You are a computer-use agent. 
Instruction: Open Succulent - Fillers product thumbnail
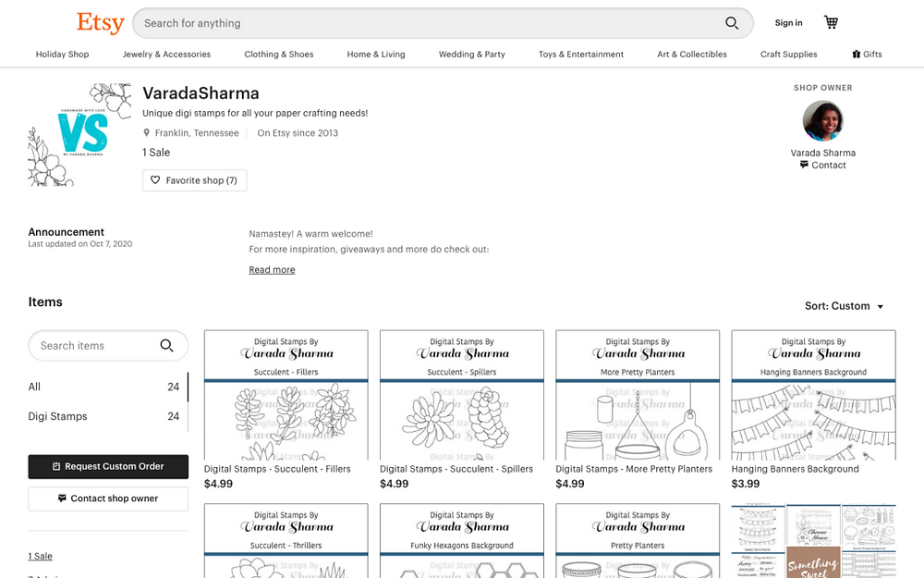286,395
